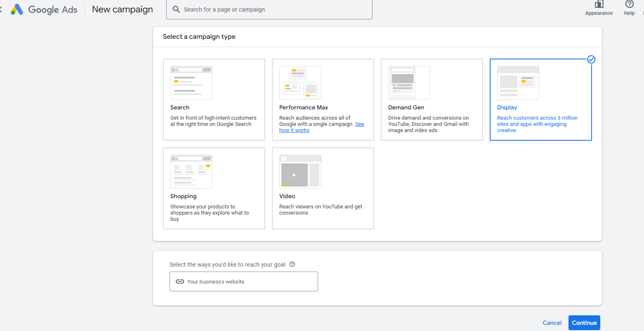644x331 pixels.
Task: Click the link icon in website field
Action: tap(180, 281)
